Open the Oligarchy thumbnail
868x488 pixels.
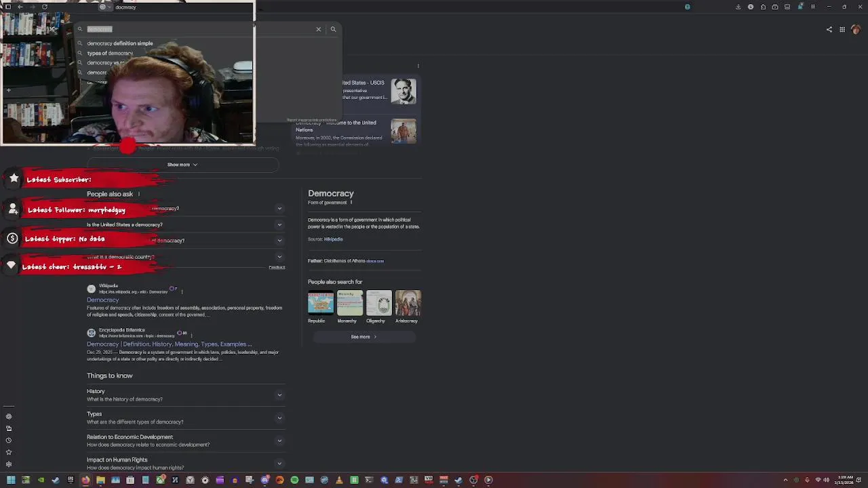(x=379, y=303)
